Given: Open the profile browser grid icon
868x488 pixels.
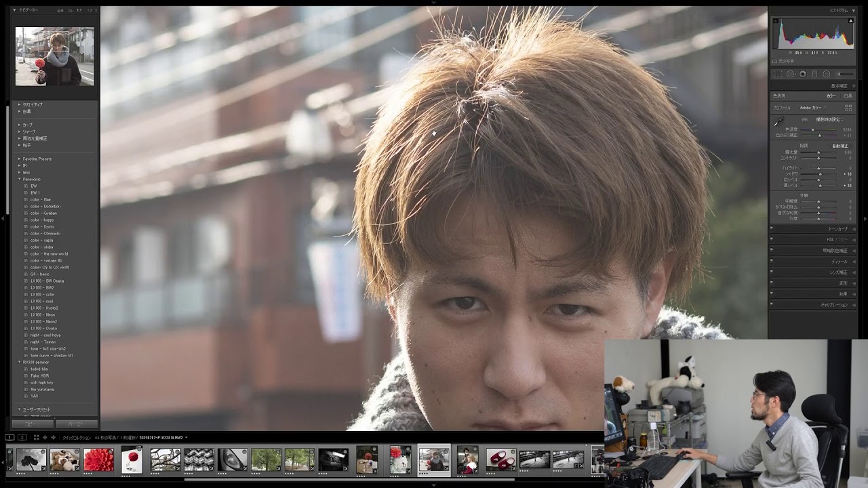Looking at the screenshot, I should click(848, 107).
